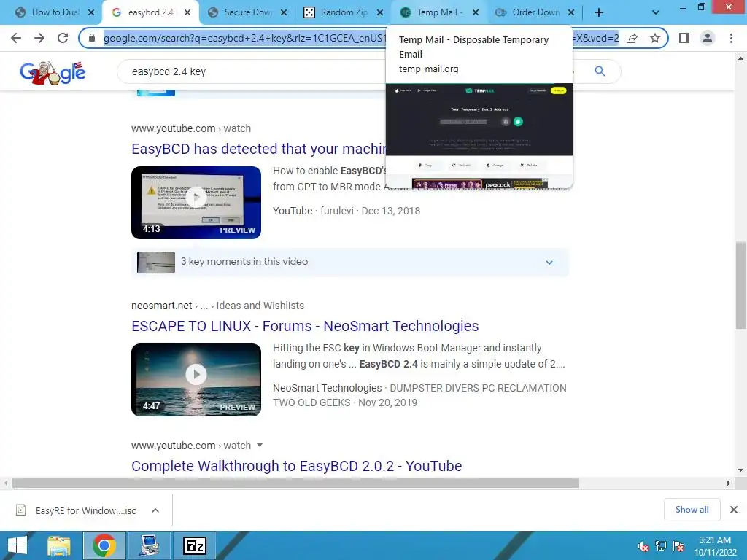Close the 'Secure Down' tab
Viewport: 747px width, 560px height.
(x=284, y=12)
